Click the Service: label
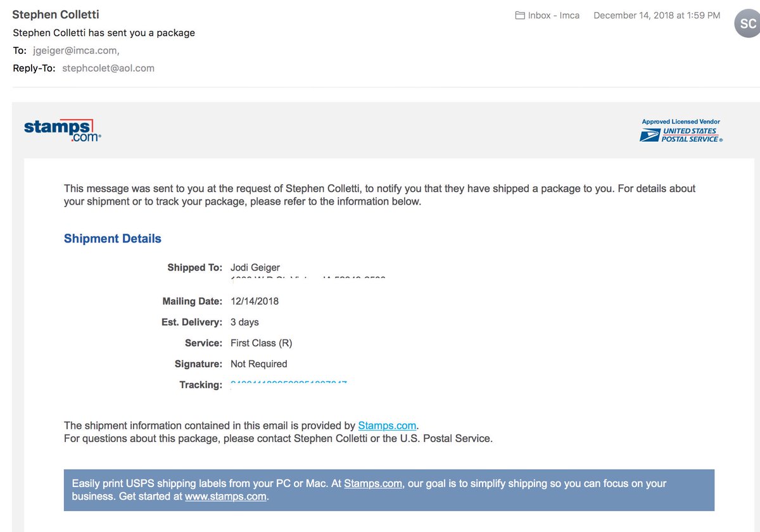Screen dimensions: 760x532 click(x=203, y=343)
